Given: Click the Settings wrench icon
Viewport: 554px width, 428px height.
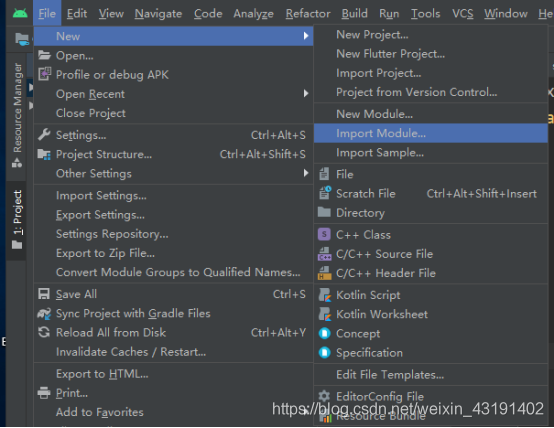Looking at the screenshot, I should point(44,135).
